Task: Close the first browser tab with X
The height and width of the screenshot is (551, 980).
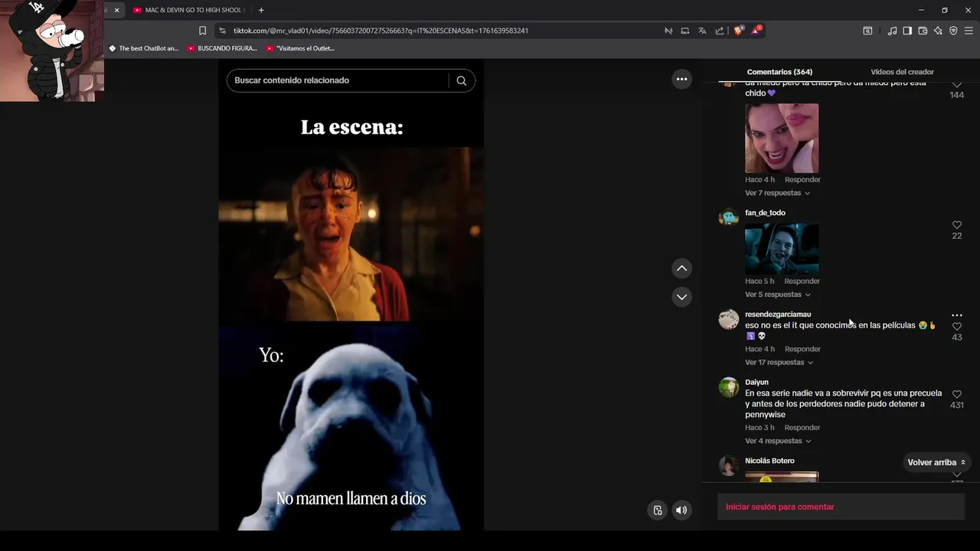Action: pyautogui.click(x=116, y=10)
